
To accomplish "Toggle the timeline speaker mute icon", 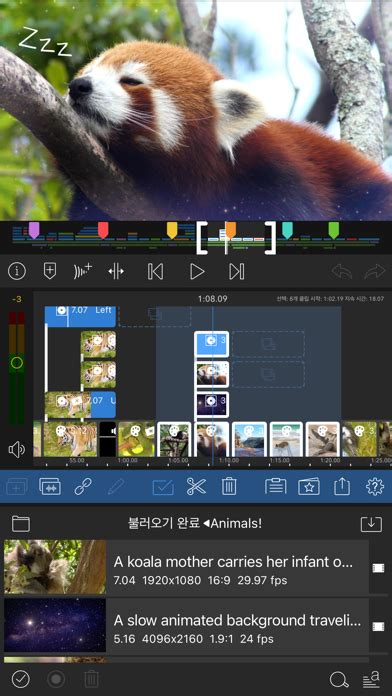I will 17,450.
